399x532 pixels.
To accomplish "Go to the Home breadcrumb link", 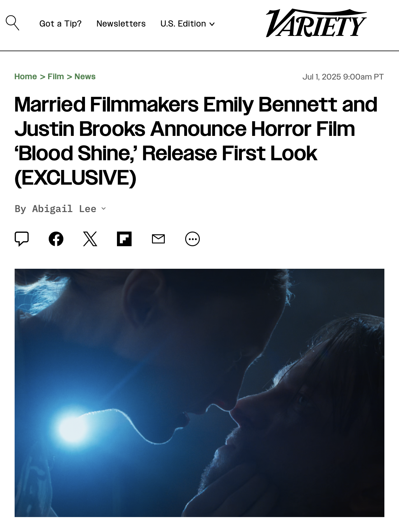I will [26, 76].
